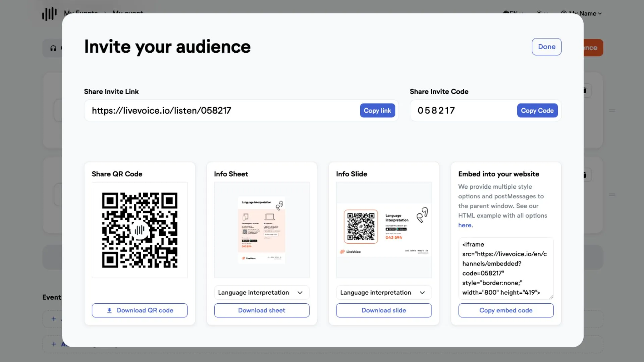
Task: Click the 'Share QR Code' heading
Action: (117, 174)
